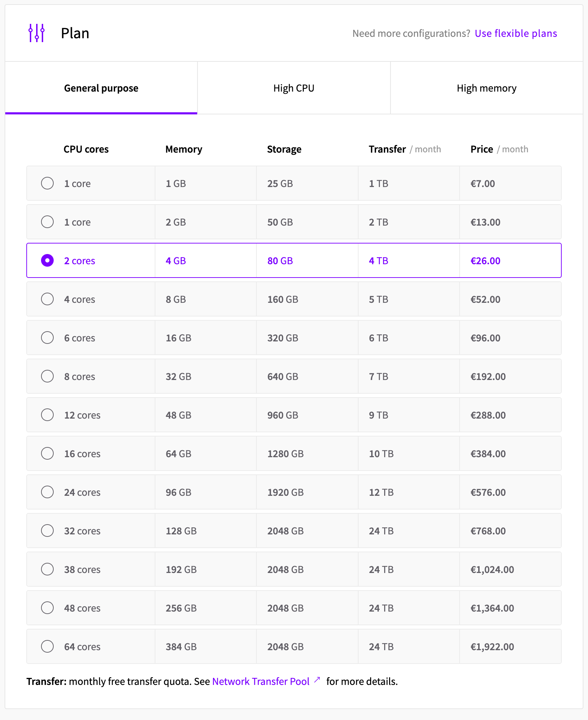Choose the 32 cores plan radio
Image resolution: width=588 pixels, height=720 pixels.
[47, 531]
